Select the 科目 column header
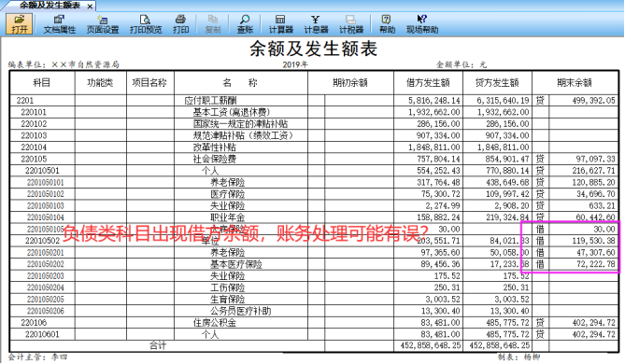625x364 pixels. [x=42, y=82]
